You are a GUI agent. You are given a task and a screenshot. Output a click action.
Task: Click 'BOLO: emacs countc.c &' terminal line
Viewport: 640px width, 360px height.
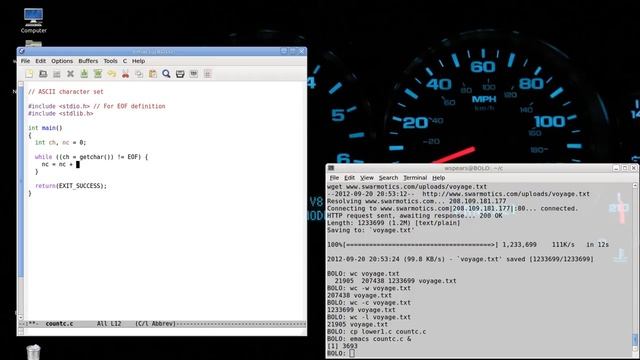(369, 339)
